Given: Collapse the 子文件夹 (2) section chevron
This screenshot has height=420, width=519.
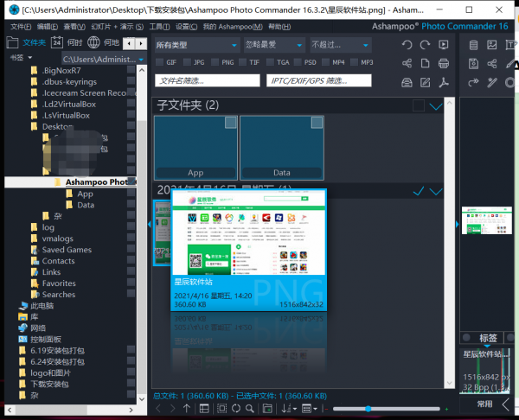Looking at the screenshot, I should click(x=436, y=106).
